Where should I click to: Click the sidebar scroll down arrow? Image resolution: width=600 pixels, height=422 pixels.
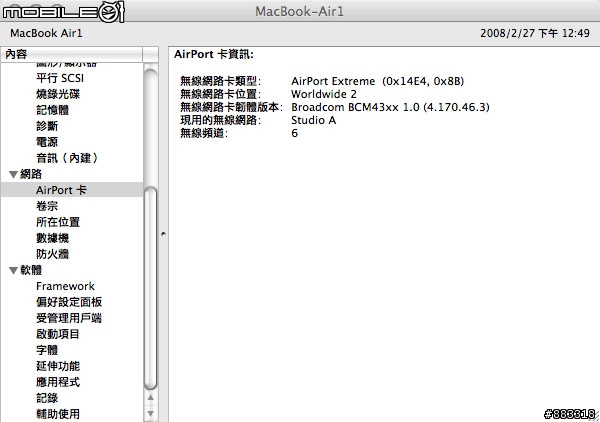[150, 414]
